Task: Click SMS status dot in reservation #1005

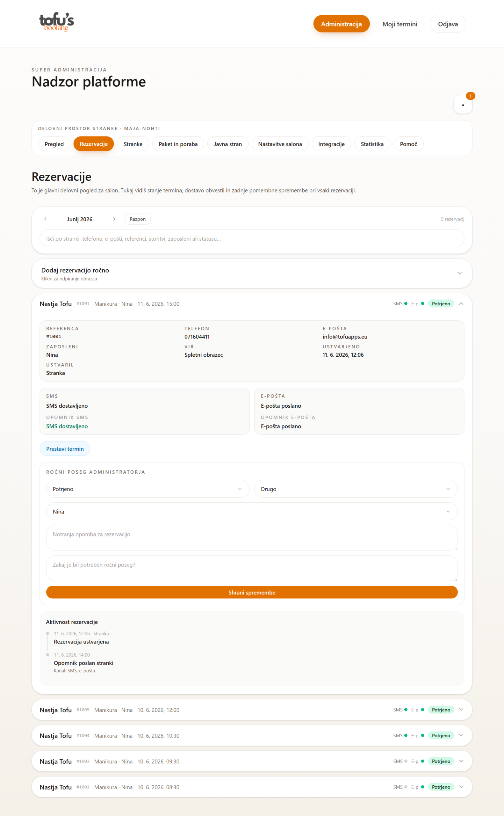Action: (406, 710)
